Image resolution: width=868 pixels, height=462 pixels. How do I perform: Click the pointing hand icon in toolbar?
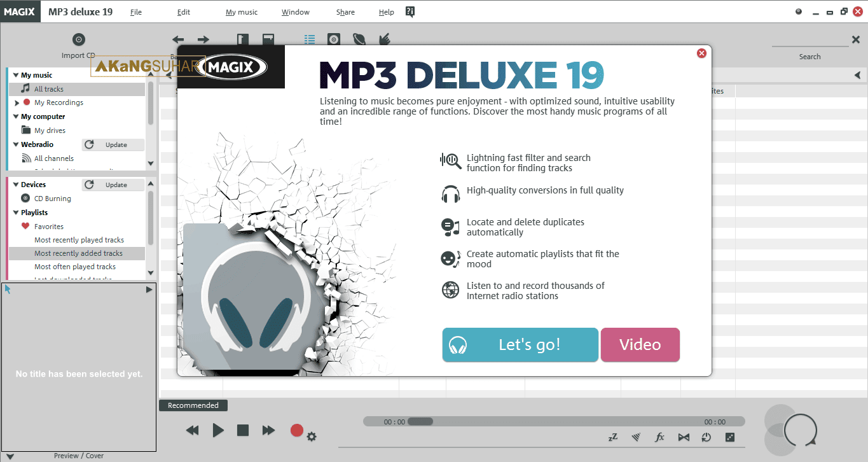coord(384,39)
